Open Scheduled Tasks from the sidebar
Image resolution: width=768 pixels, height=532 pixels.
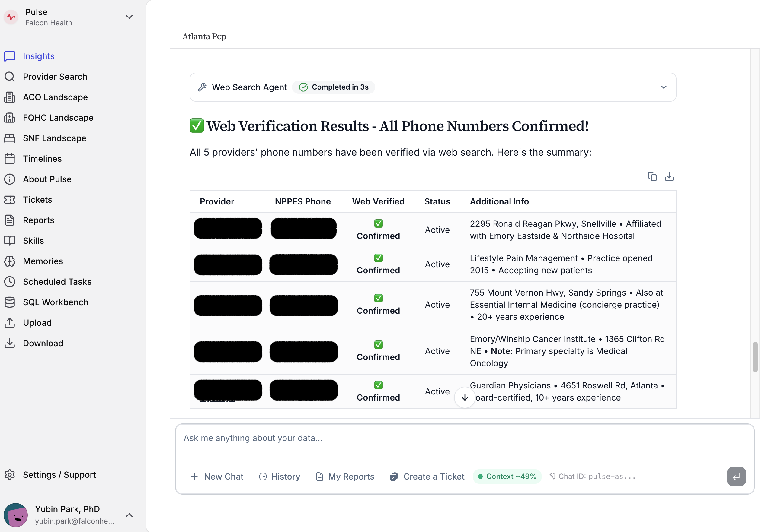pos(57,282)
